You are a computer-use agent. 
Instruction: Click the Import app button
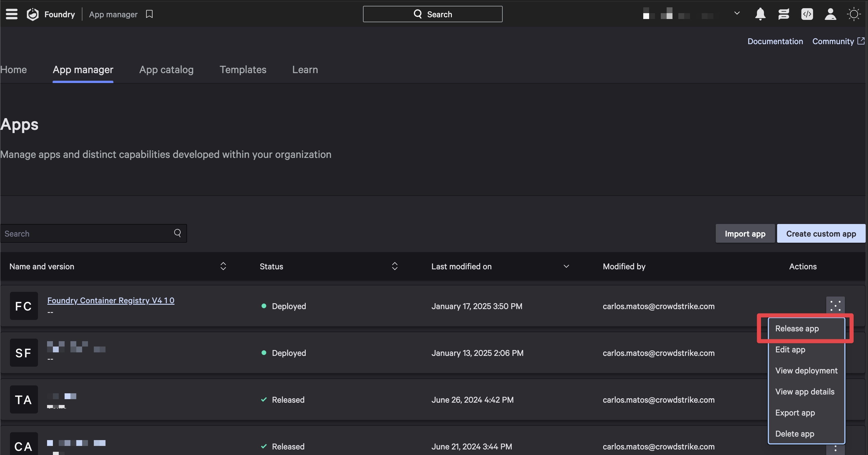tap(745, 234)
